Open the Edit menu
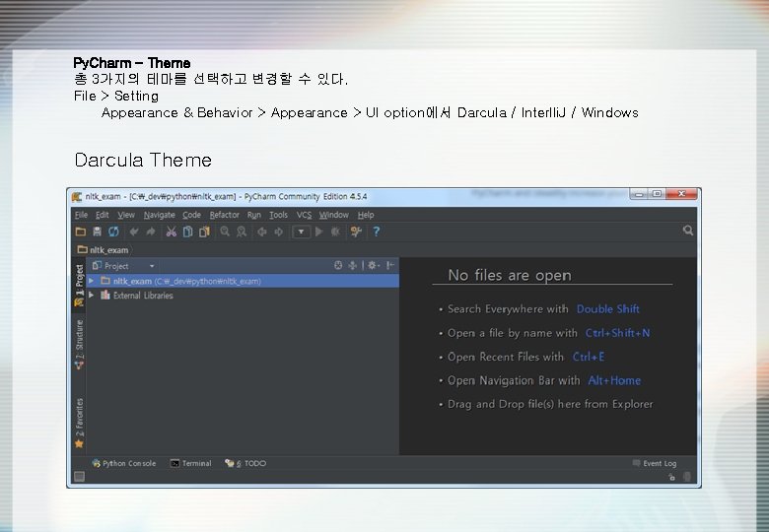769x532 pixels. pyautogui.click(x=102, y=215)
